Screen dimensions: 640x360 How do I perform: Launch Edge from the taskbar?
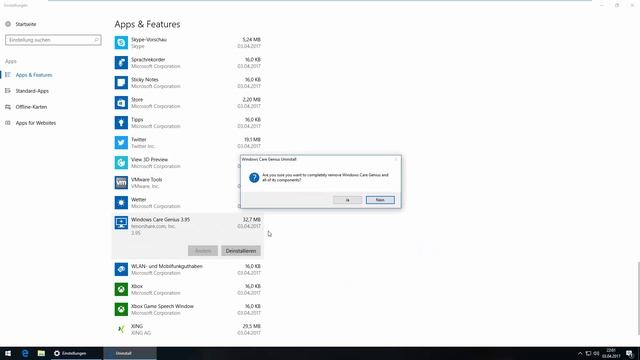[x=25, y=353]
